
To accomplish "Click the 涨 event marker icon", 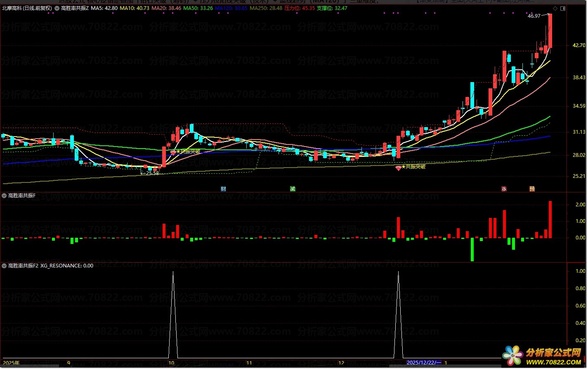I will (504, 189).
